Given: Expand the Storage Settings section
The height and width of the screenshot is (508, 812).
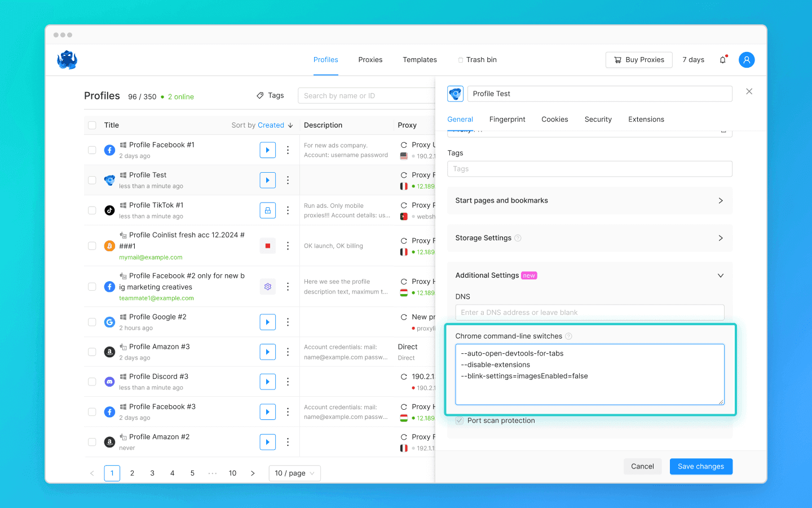Looking at the screenshot, I should tap(590, 238).
